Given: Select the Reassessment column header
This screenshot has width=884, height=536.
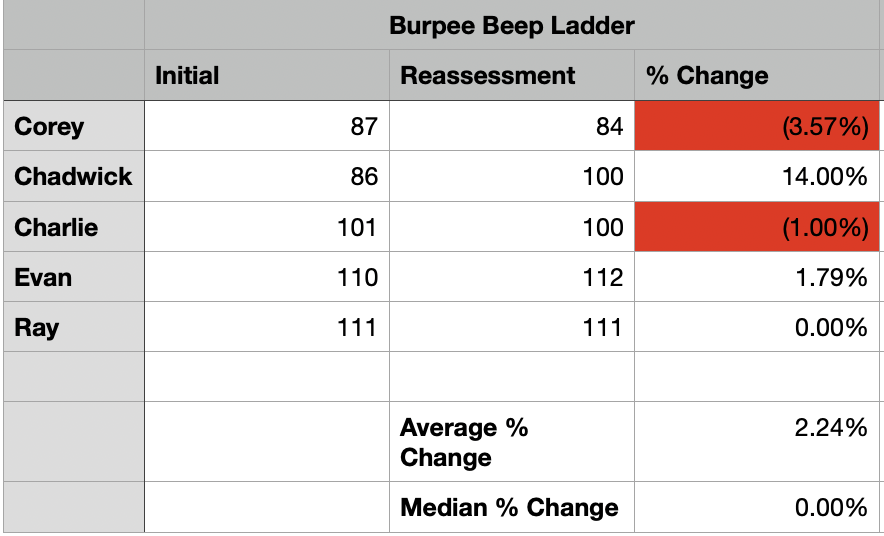Looking at the screenshot, I should pyautogui.click(x=511, y=75).
